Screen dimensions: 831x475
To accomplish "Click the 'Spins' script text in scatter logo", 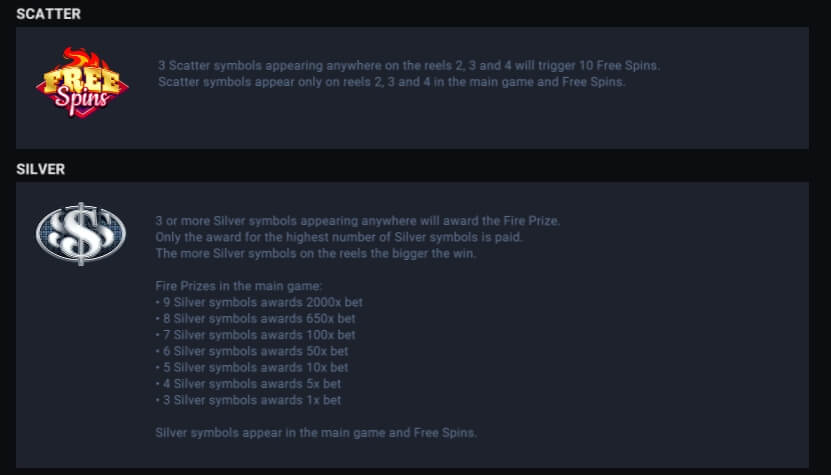I will (82, 100).
